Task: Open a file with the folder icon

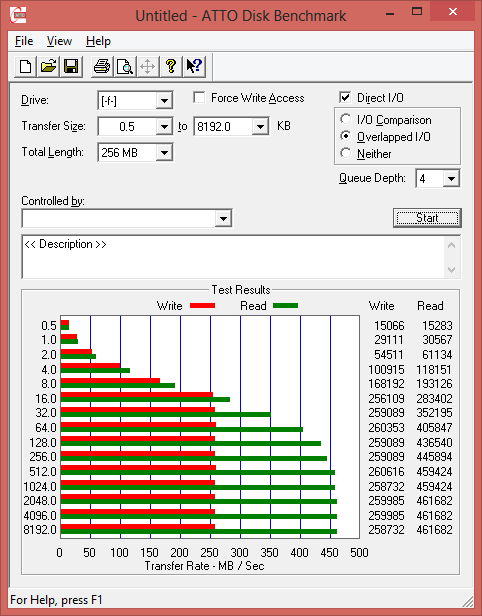Action: [x=48, y=66]
